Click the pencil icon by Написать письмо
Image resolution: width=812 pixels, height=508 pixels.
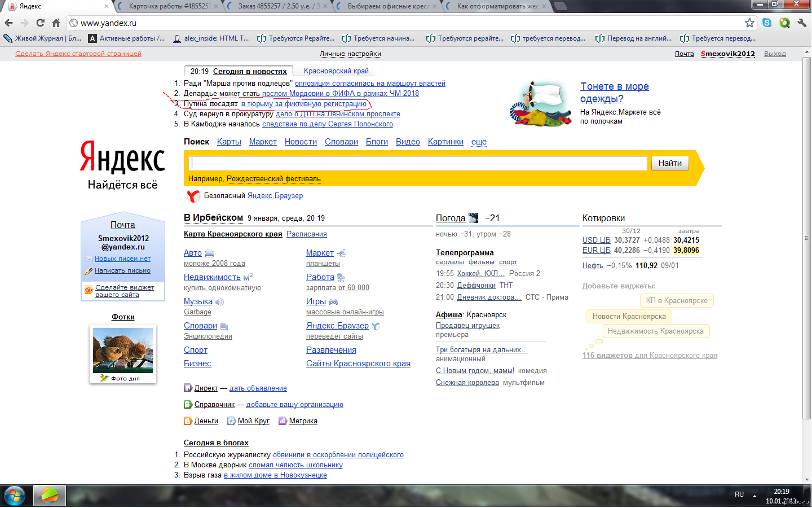[x=89, y=271]
